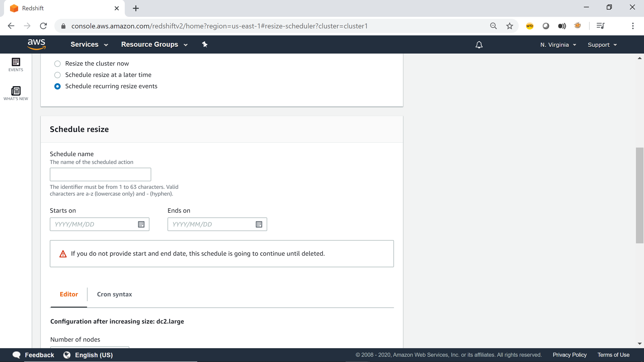Open the notifications bell icon
The image size is (644, 362).
click(479, 45)
